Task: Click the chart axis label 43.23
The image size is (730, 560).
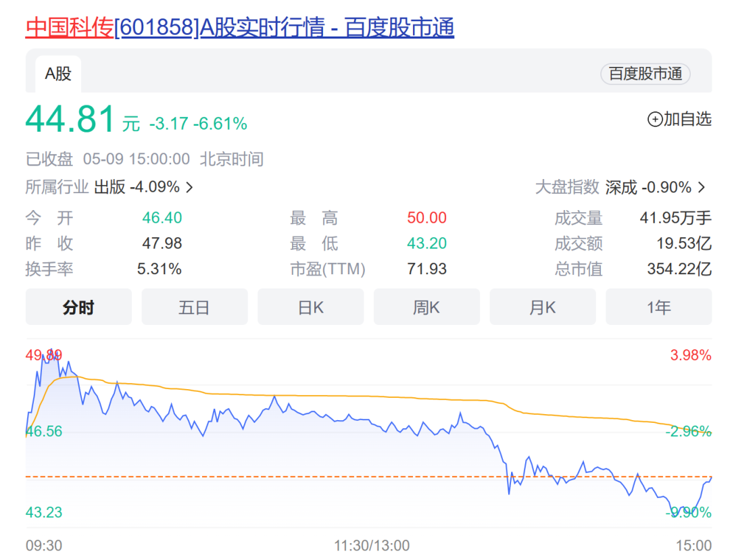Action: pos(44,512)
